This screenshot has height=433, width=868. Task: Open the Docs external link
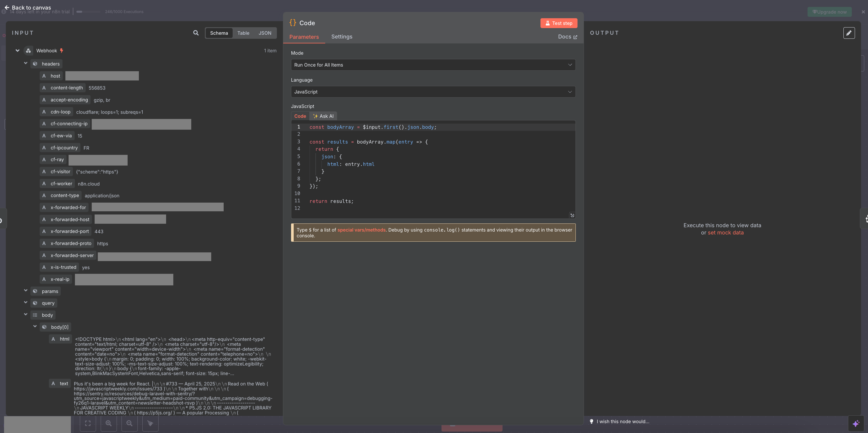567,37
